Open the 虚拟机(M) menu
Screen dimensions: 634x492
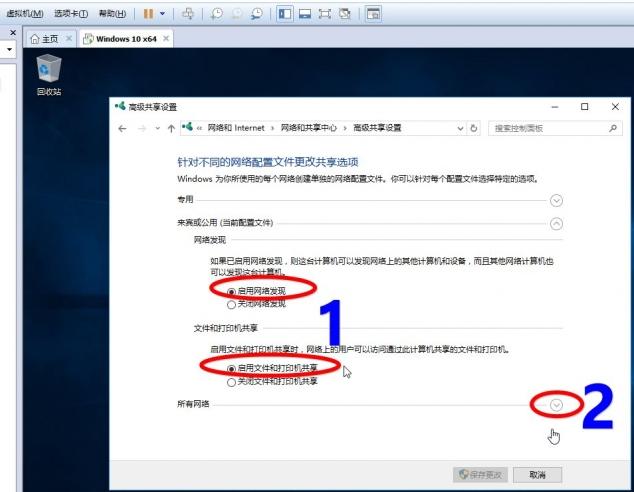pos(25,14)
